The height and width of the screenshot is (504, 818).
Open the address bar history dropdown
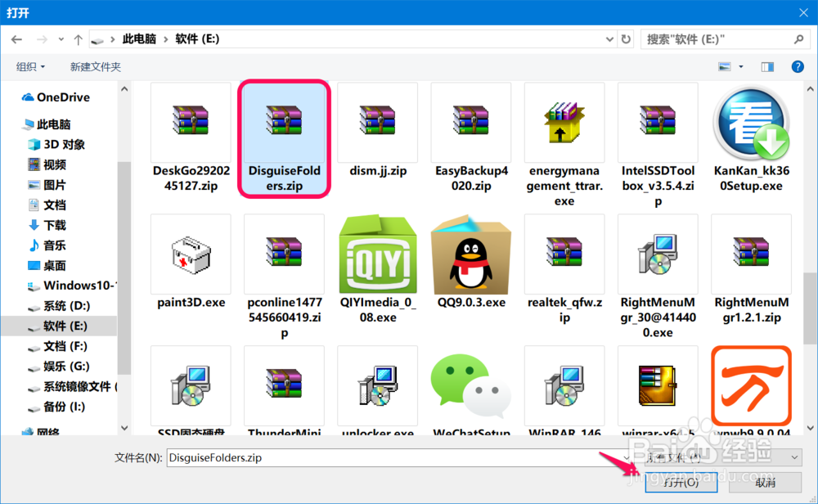[609, 38]
